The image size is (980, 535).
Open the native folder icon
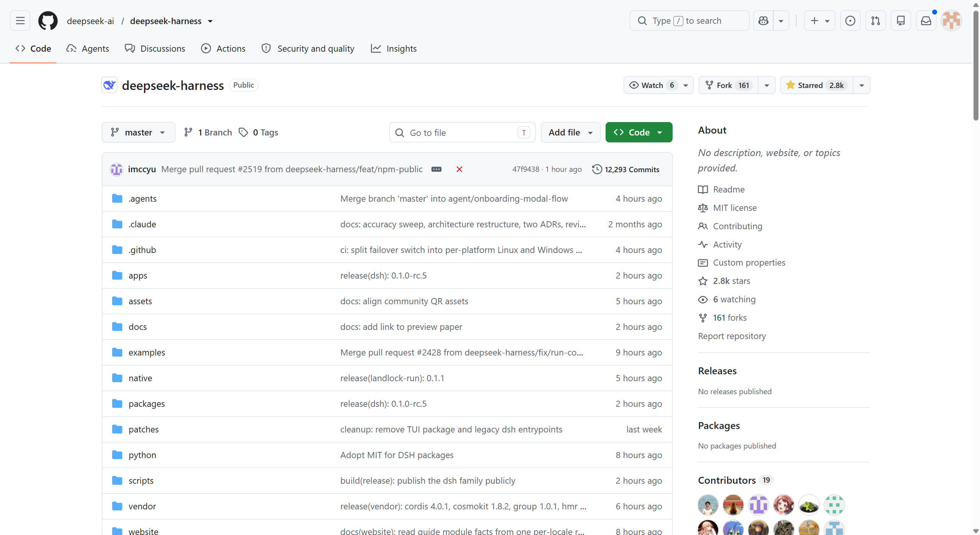[117, 378]
